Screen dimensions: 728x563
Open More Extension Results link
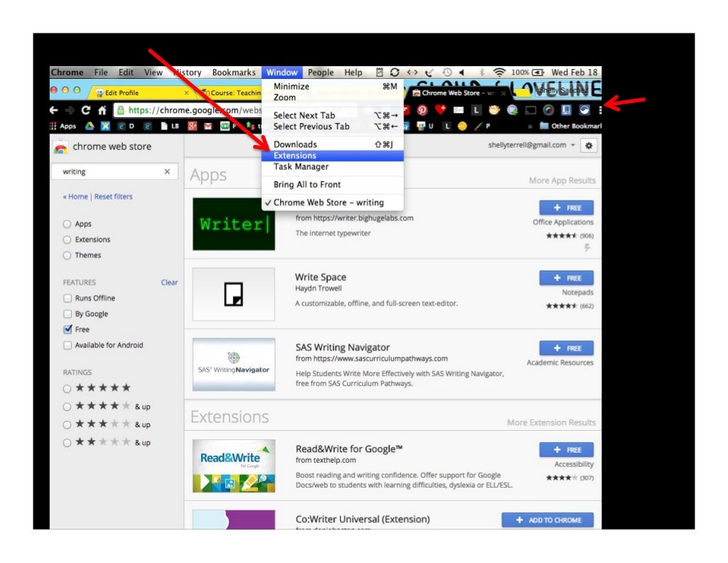[551, 422]
